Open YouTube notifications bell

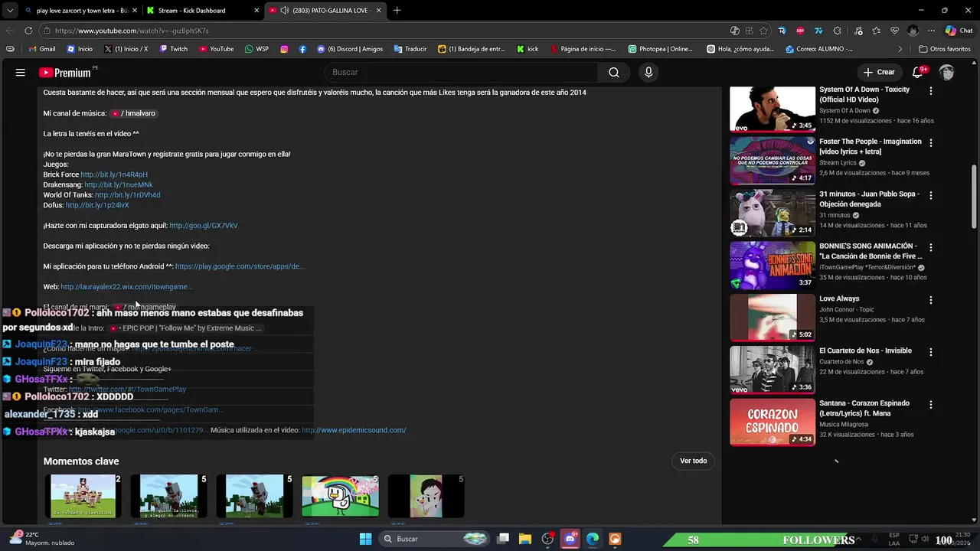[918, 72]
